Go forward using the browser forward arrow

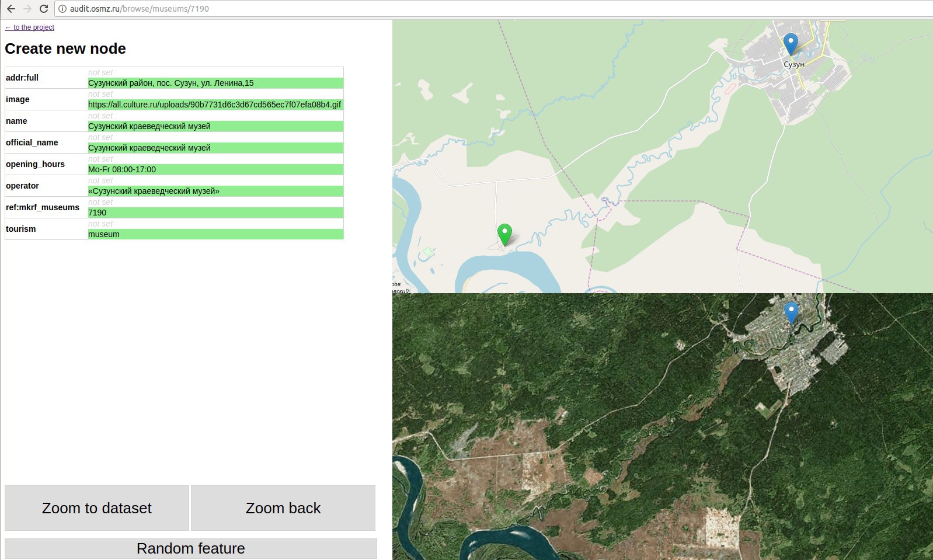(27, 9)
